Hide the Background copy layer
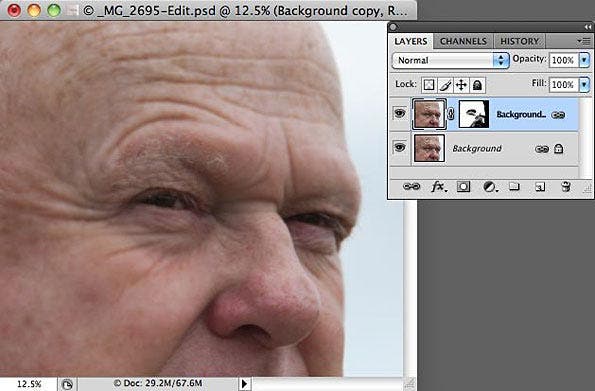 point(400,113)
